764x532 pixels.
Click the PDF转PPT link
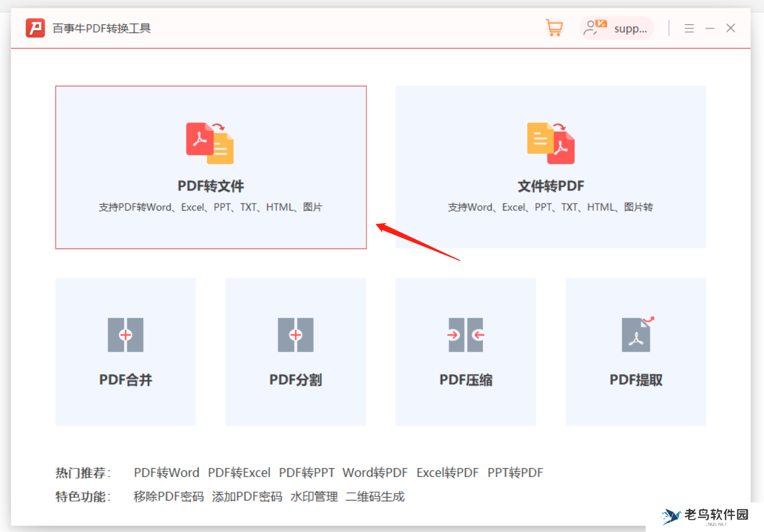pyautogui.click(x=307, y=472)
